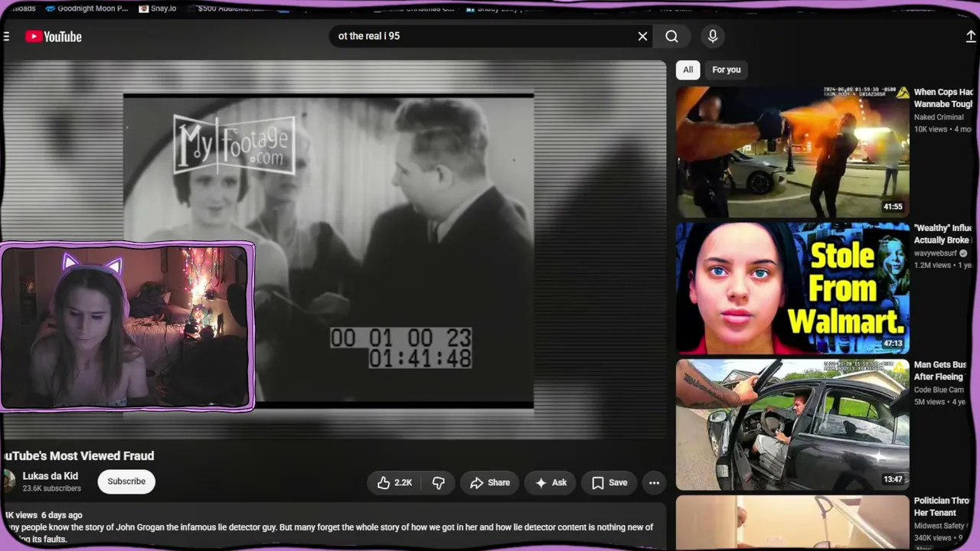Dislike the video using the thumbs-down
This screenshot has width=980, height=551.
[439, 482]
